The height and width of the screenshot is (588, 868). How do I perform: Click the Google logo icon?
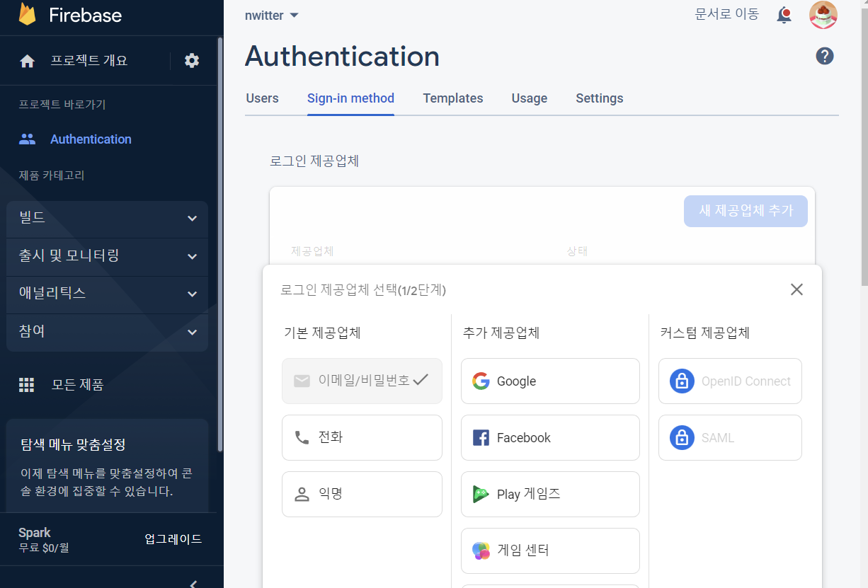[481, 381]
